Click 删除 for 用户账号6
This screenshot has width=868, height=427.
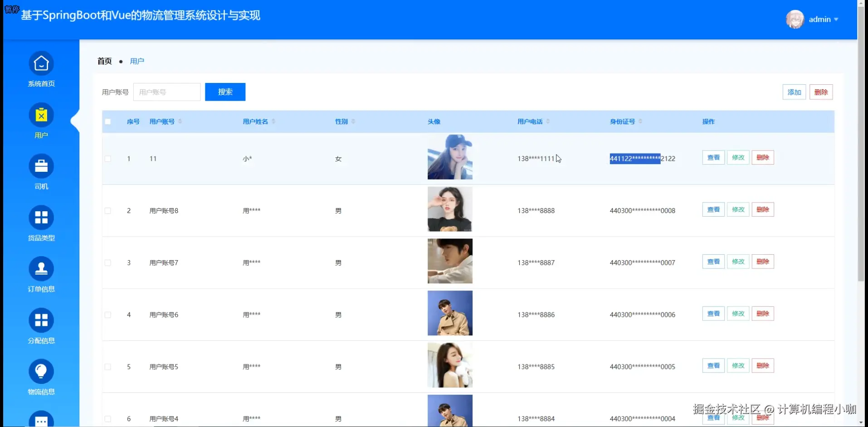[x=763, y=314]
